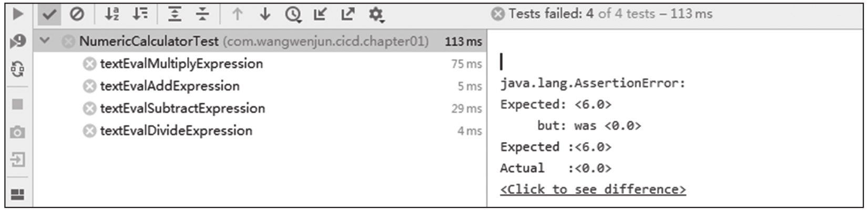Image resolution: width=868 pixels, height=210 pixels.
Task: Toggle Show Ignored tests button
Action: pyautogui.click(x=77, y=14)
